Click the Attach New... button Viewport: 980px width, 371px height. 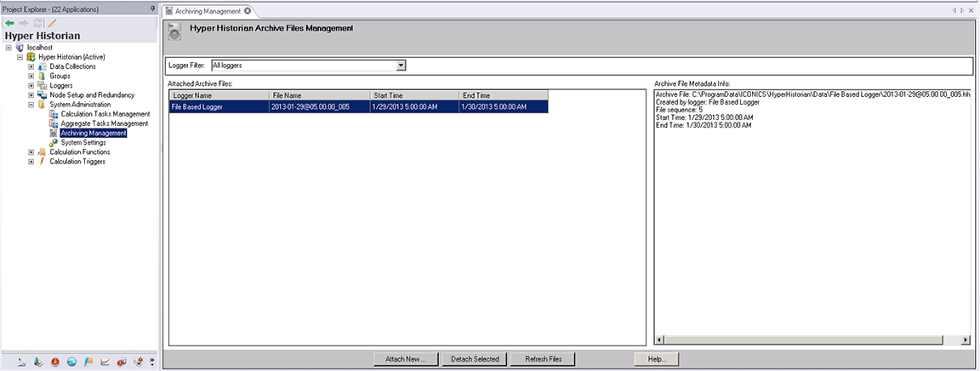point(406,359)
